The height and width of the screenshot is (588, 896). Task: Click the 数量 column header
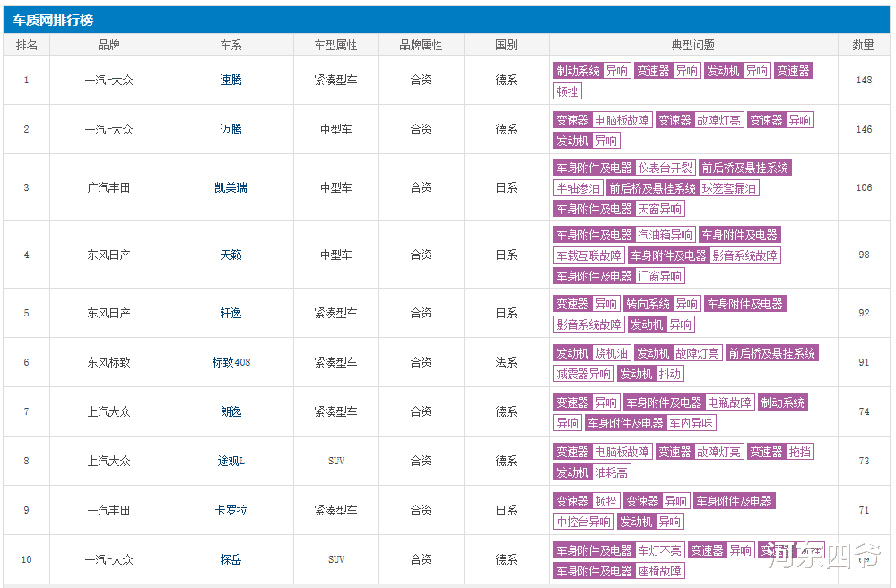tap(864, 45)
